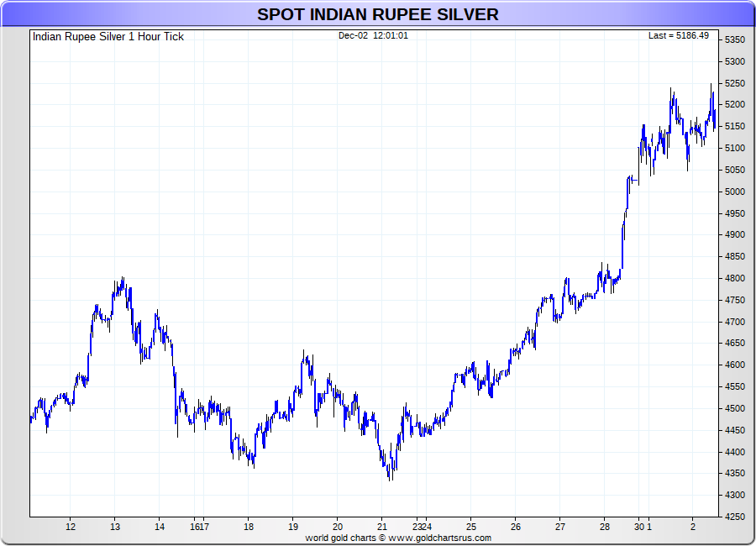Click the date label 26 on the x-axis
Image resolution: width=756 pixels, height=546 pixels.
516,527
